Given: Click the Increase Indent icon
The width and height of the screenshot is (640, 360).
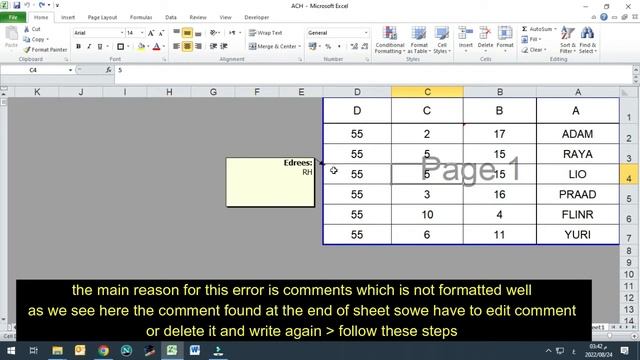Looking at the screenshot, I should point(224,47).
